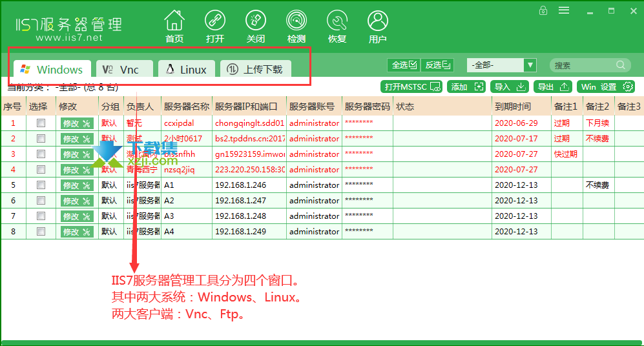644x346 pixels.
Task: Click 修改 edit button for server A3
Action: (77, 216)
